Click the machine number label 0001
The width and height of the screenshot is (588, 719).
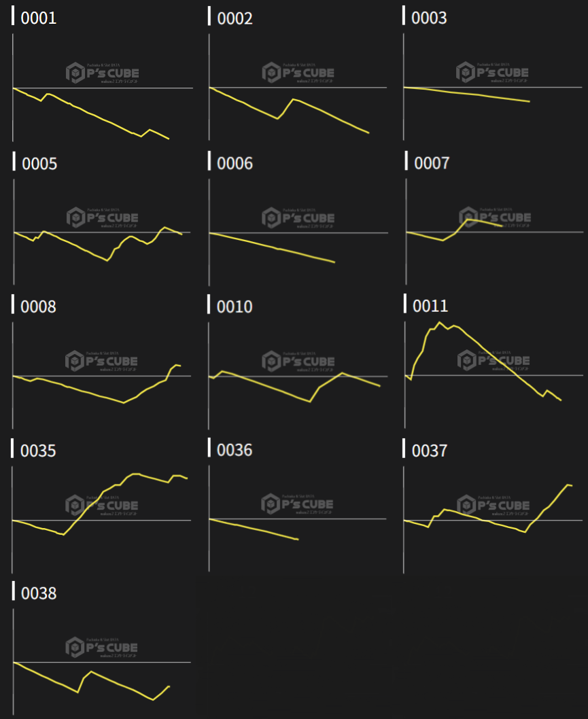[39, 18]
